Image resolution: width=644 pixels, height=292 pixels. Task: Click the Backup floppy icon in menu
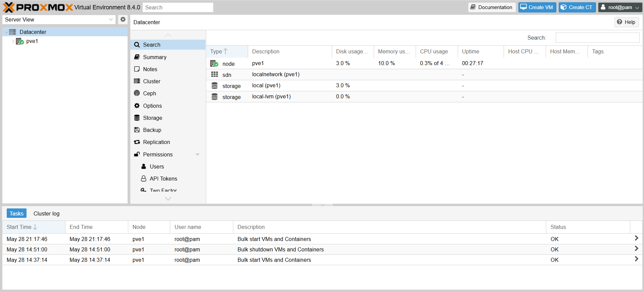point(137,130)
